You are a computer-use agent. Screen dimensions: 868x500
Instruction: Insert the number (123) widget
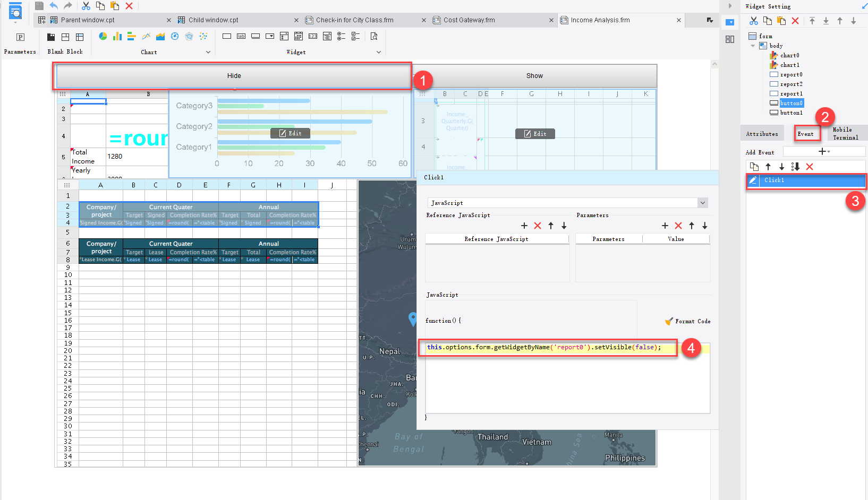point(313,36)
